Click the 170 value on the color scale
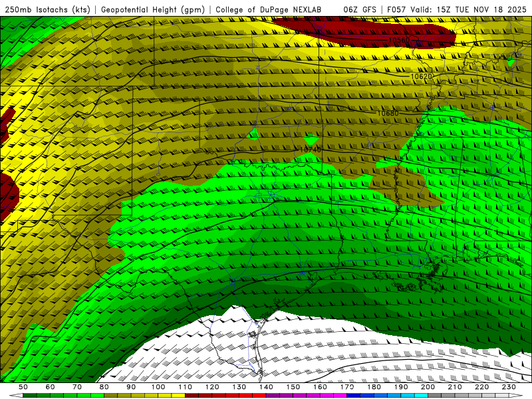This screenshot has height=399, width=532. (x=347, y=387)
